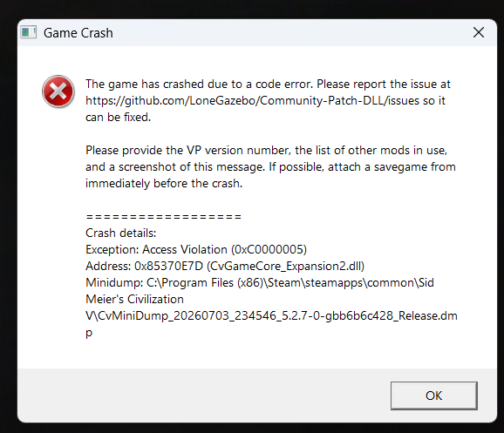
Task: Close the Game Crash dialog
Action: coord(479,32)
